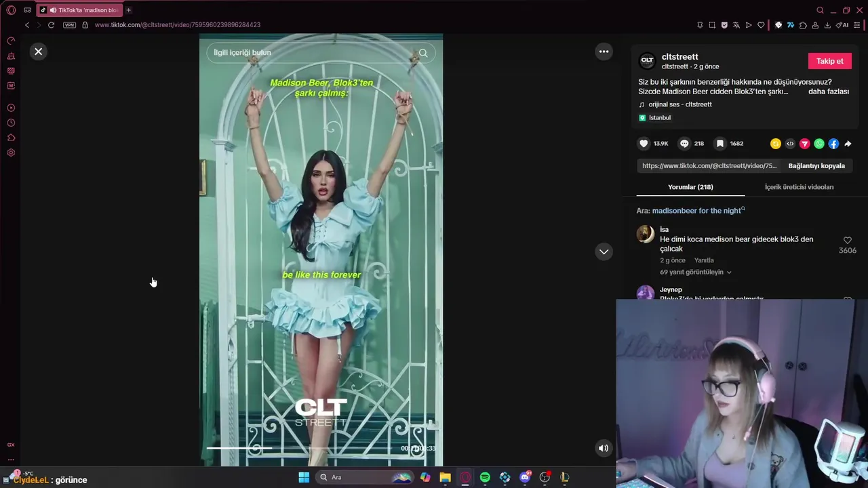Reply to İsa's comment via 'Yanıtla'
This screenshot has height=488, width=868.
pos(704,260)
